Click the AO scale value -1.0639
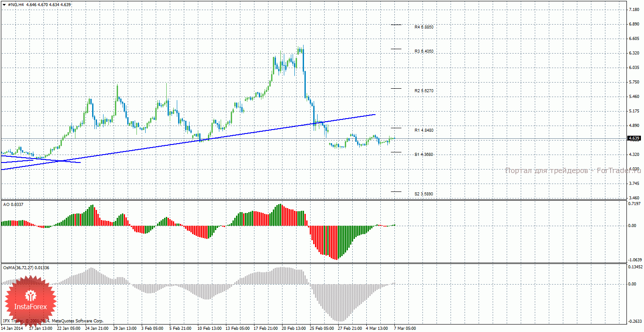644x332 pixels. (634, 260)
